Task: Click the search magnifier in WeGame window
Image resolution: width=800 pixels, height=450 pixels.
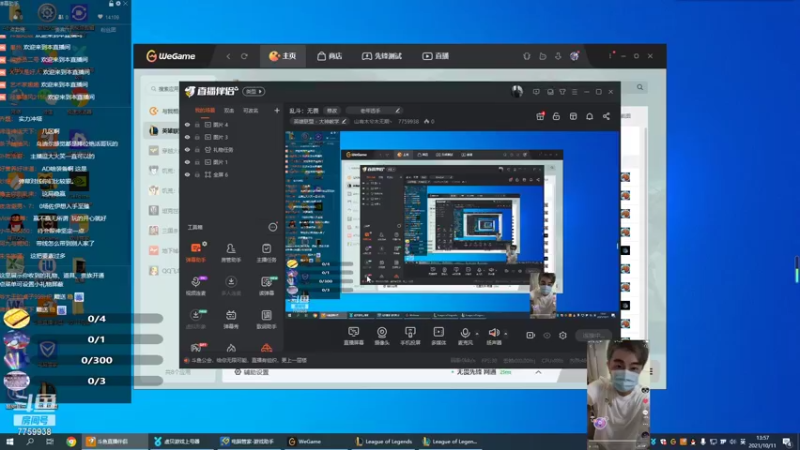Action: tap(640, 87)
